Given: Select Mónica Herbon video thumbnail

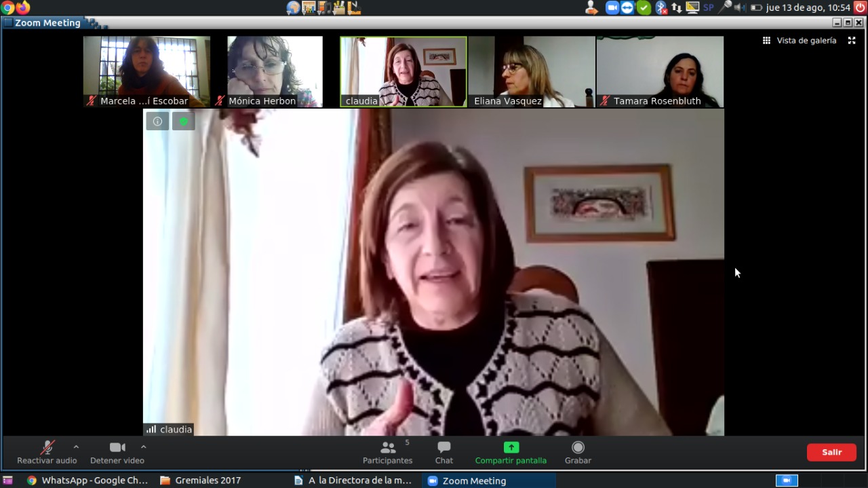Looking at the screenshot, I should point(275,71).
